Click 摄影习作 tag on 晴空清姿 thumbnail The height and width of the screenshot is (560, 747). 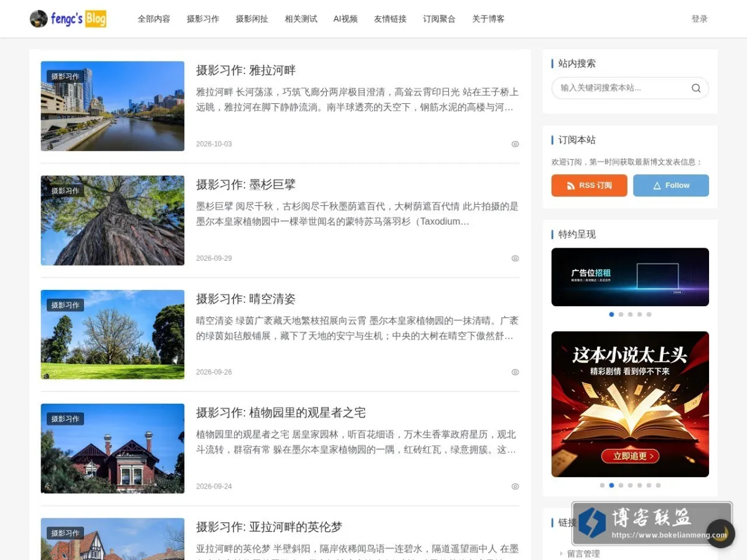[65, 305]
